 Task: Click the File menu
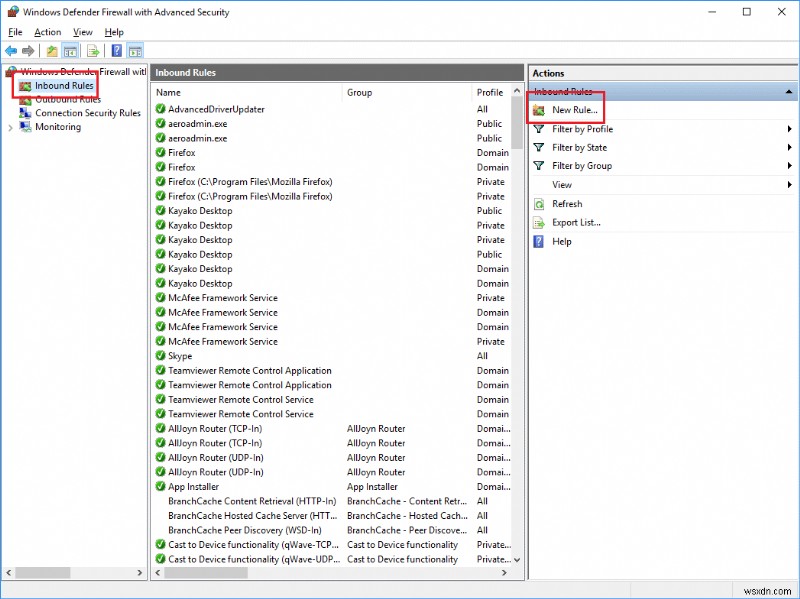click(15, 31)
